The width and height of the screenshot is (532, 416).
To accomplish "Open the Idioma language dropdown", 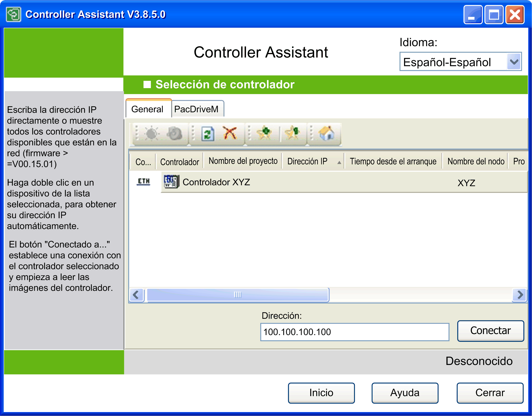I will tap(514, 62).
